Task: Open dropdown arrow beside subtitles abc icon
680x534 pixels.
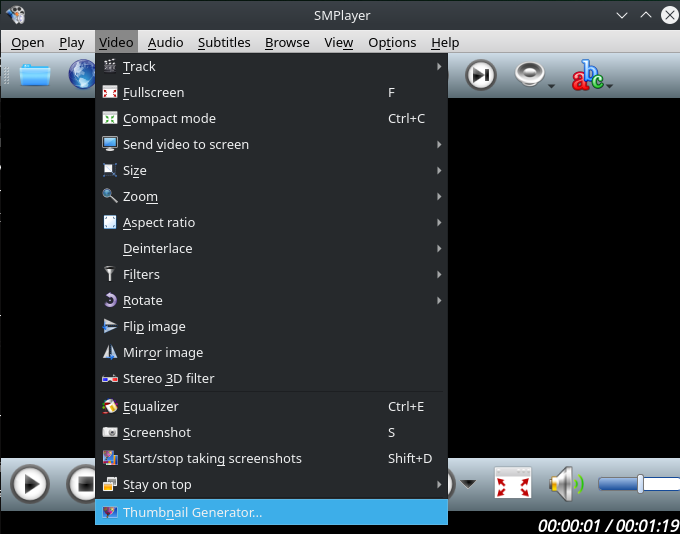Action: coord(609,86)
